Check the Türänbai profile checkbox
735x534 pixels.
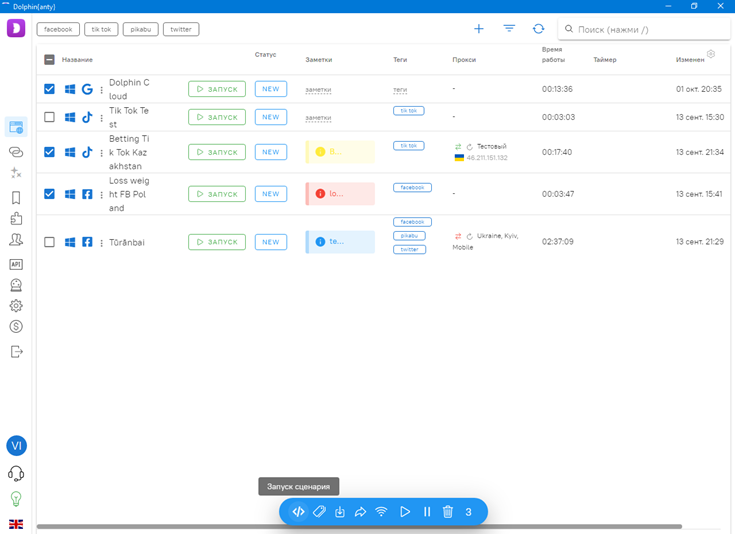[x=50, y=242]
